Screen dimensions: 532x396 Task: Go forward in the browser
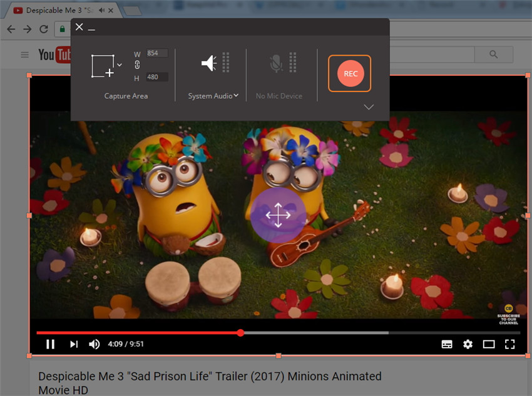[x=28, y=29]
